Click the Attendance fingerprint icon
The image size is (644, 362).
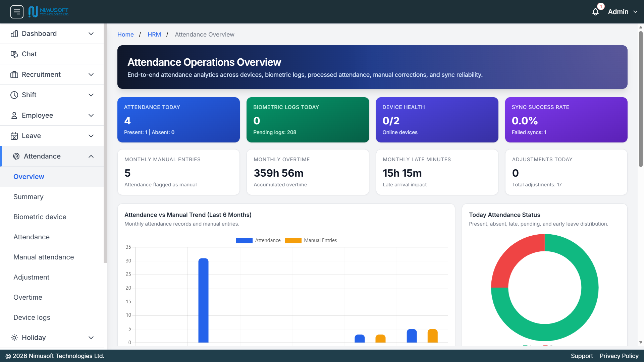[15, 156]
